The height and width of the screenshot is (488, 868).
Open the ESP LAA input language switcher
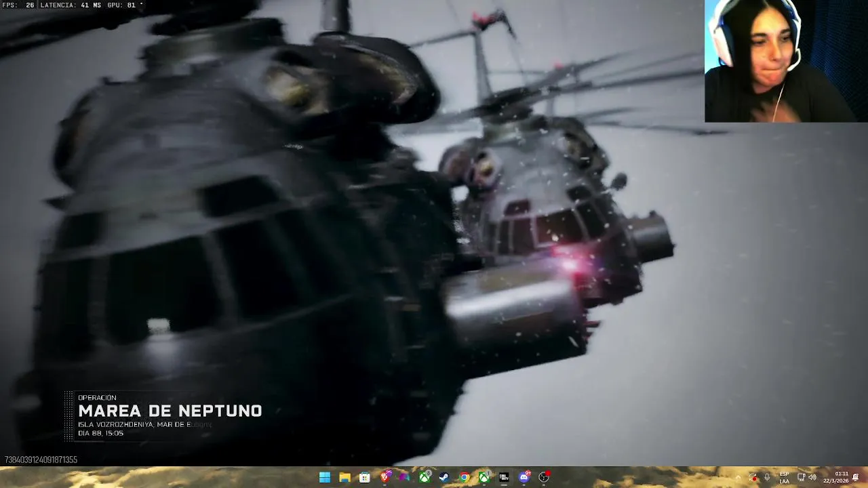[x=784, y=477]
